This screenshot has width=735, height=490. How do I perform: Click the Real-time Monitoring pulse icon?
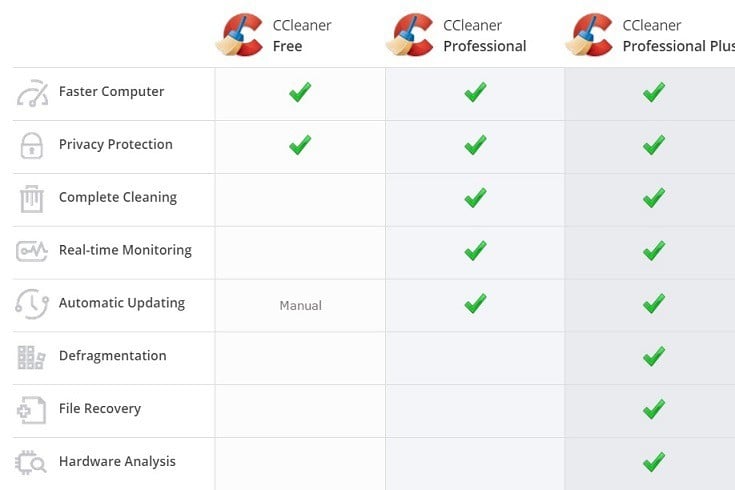[32, 251]
